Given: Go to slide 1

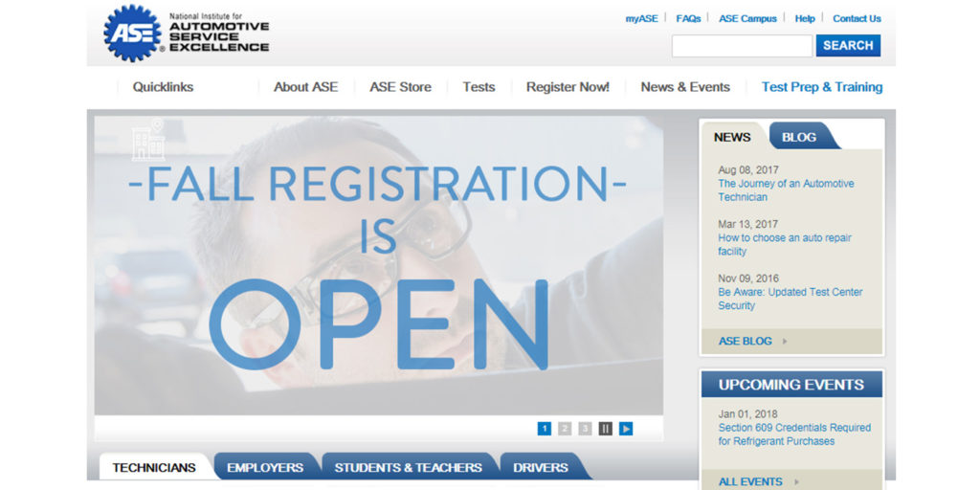Looking at the screenshot, I should 545,429.
